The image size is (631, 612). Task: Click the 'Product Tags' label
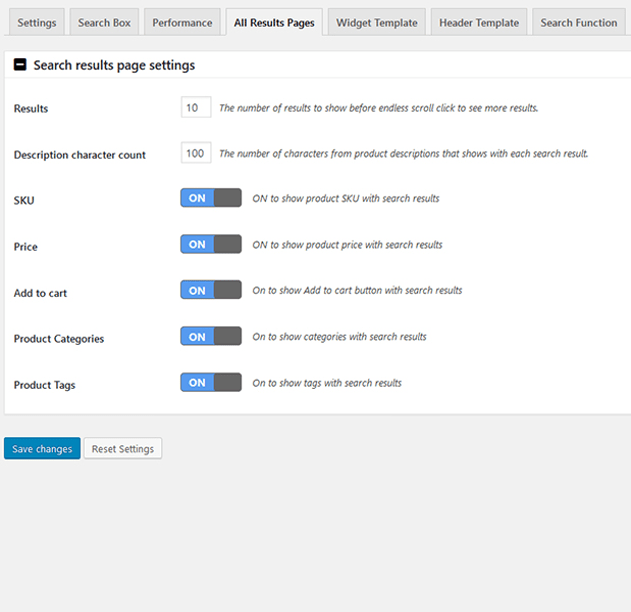(x=45, y=385)
